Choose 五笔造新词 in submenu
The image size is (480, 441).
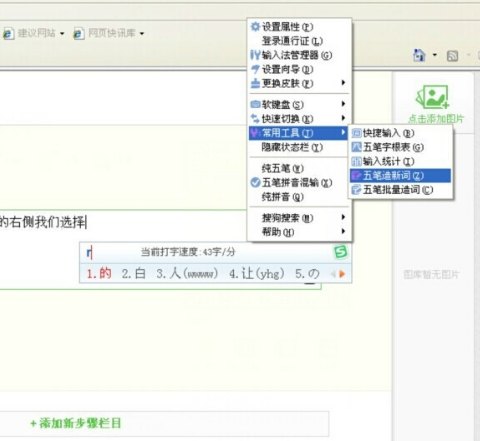(x=400, y=176)
